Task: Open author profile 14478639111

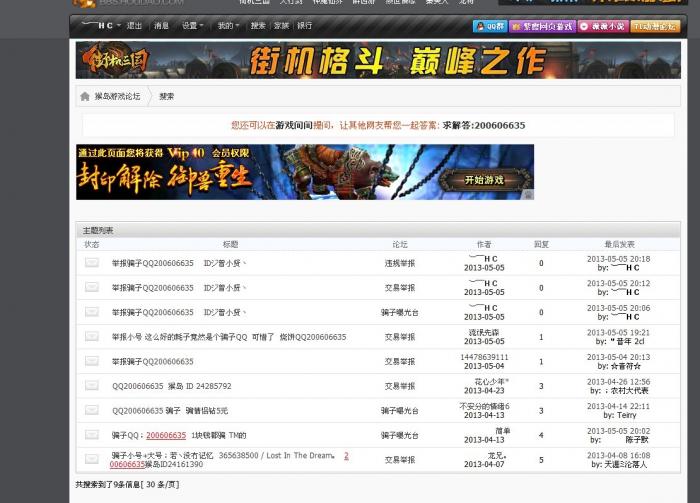Action: [484, 357]
